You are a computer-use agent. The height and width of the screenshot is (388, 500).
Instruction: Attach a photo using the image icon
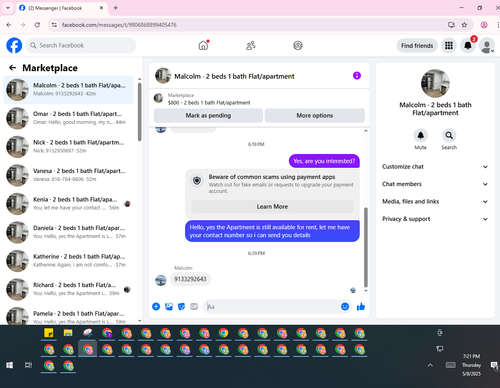click(x=169, y=306)
